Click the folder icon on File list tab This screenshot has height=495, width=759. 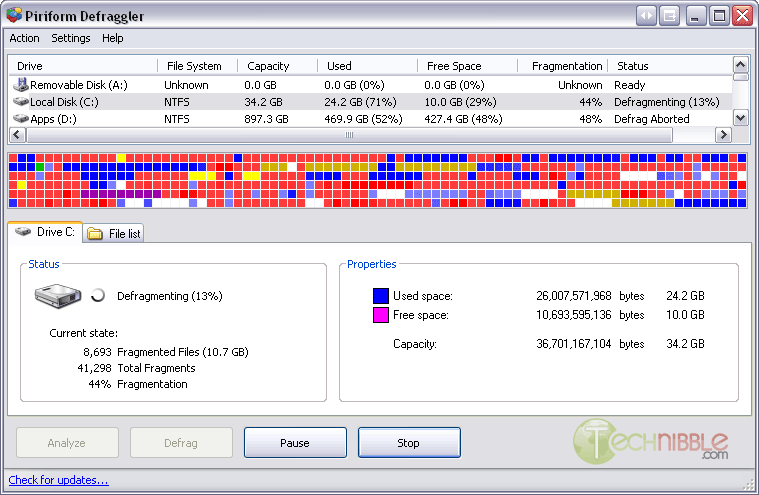pyautogui.click(x=95, y=234)
